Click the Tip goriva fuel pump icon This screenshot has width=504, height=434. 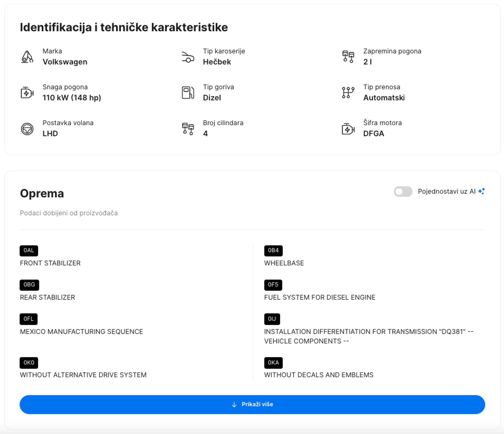188,93
